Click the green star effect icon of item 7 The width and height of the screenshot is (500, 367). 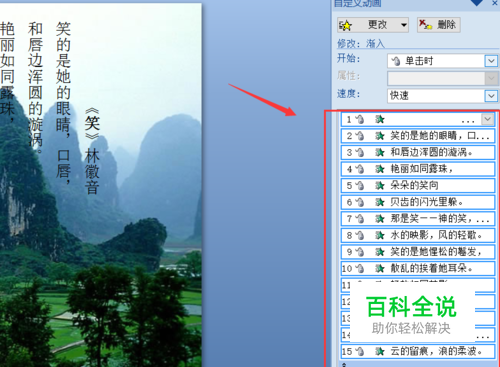380,219
